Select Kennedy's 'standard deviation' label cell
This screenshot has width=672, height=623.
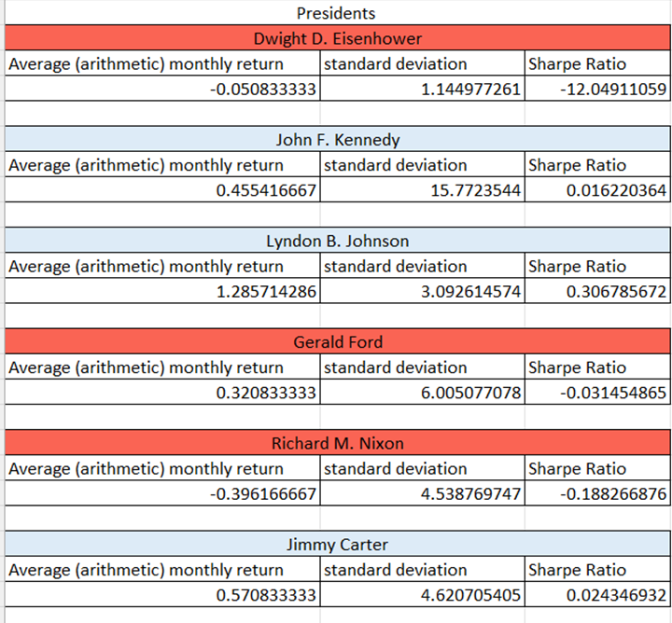coord(422,164)
